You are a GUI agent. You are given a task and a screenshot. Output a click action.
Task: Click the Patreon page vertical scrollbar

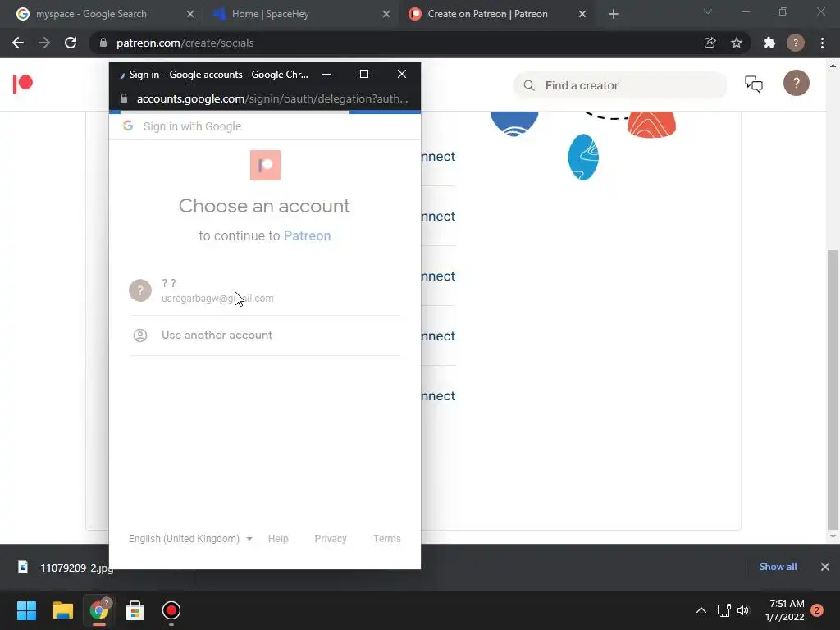coord(833,389)
